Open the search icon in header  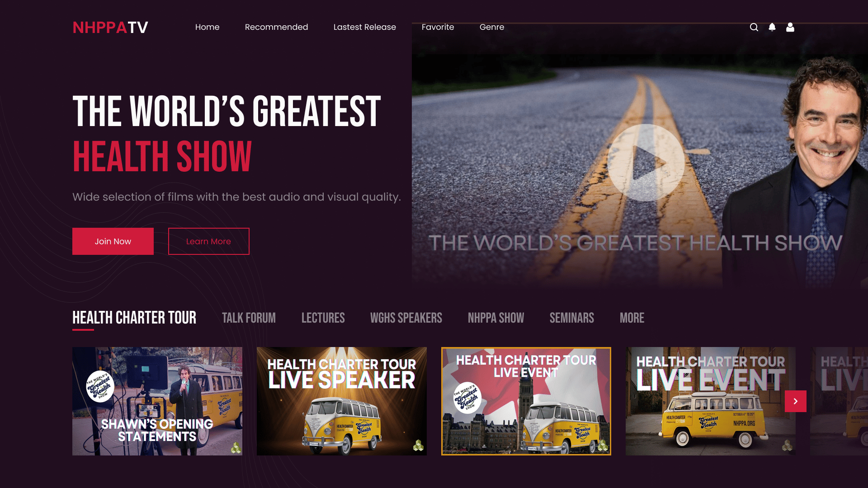(x=754, y=27)
